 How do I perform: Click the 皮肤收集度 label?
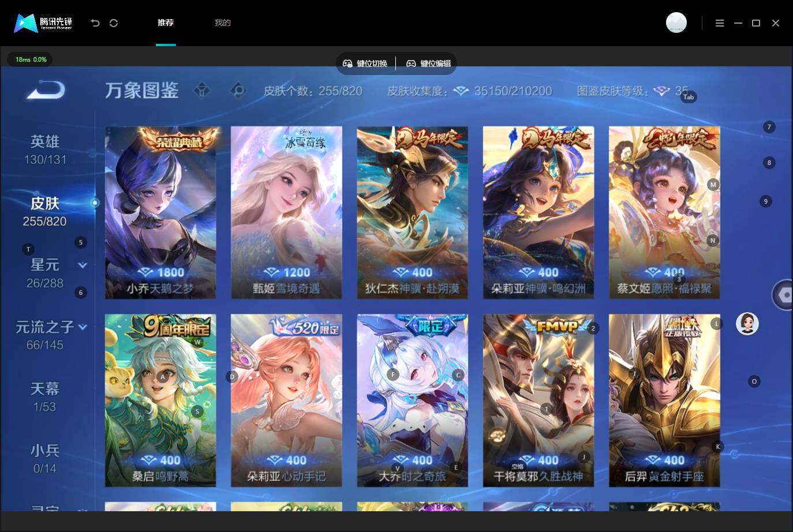point(416,91)
